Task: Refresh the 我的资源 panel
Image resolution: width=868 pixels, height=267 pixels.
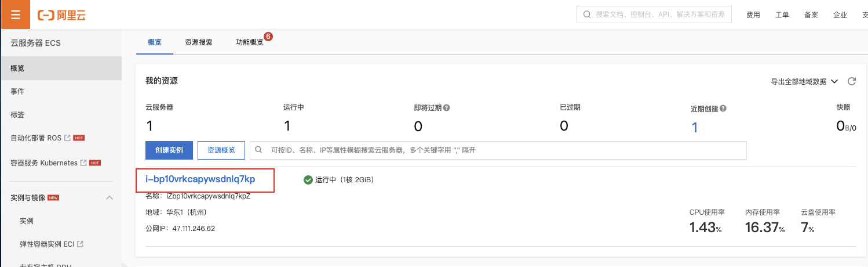Action: click(x=852, y=81)
